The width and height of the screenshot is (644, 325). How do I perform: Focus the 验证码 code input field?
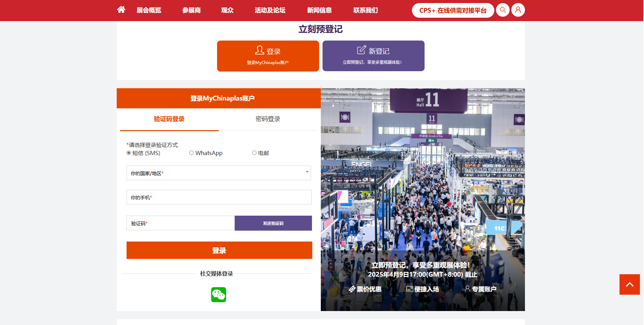coord(181,223)
